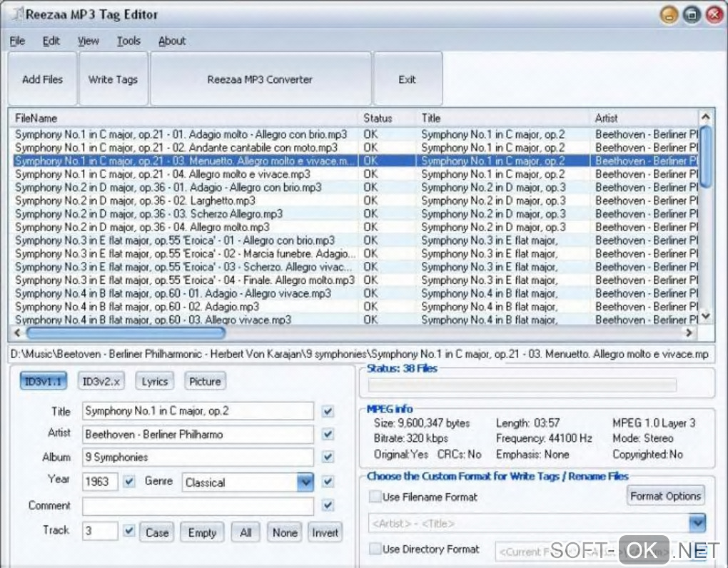Open Format Options button
Image resolution: width=728 pixels, height=568 pixels.
(665, 496)
